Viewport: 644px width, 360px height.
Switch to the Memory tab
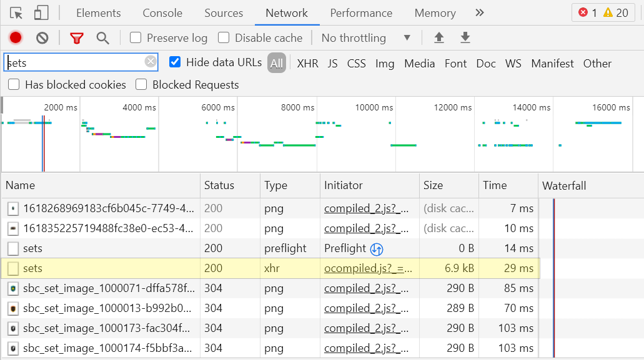435,13
